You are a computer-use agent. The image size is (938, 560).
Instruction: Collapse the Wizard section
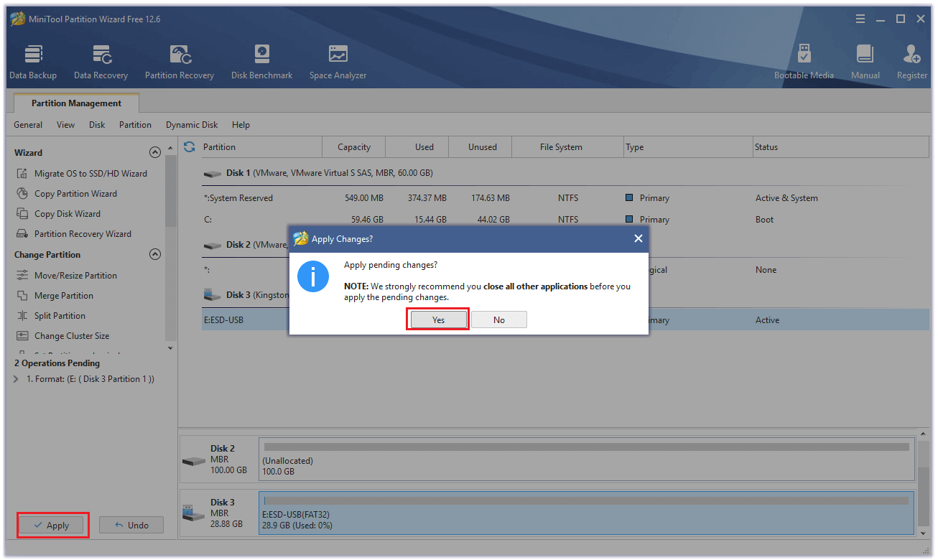click(154, 153)
